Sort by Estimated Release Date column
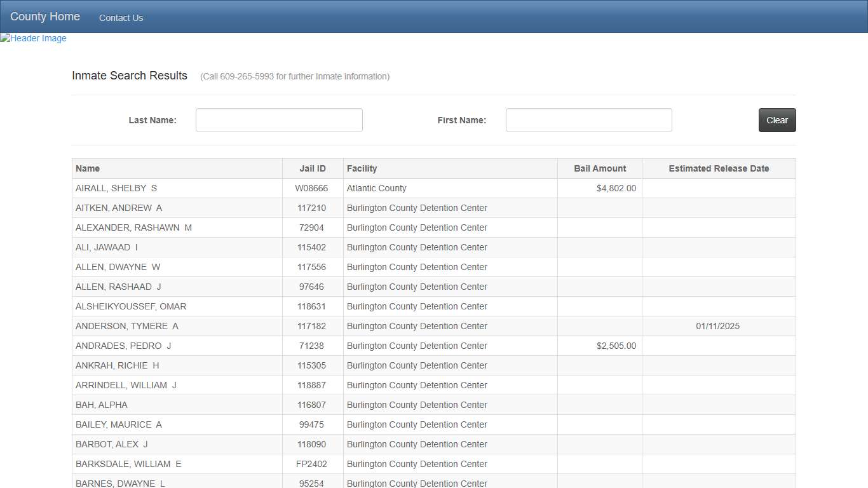Image resolution: width=868 pixels, height=488 pixels. click(x=719, y=168)
